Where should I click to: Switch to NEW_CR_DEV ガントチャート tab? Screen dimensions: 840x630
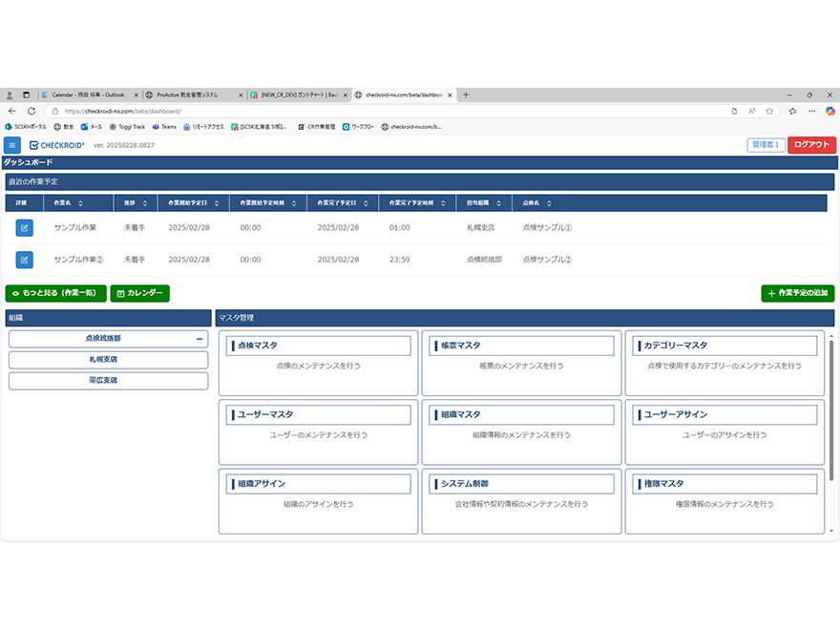tap(299, 94)
